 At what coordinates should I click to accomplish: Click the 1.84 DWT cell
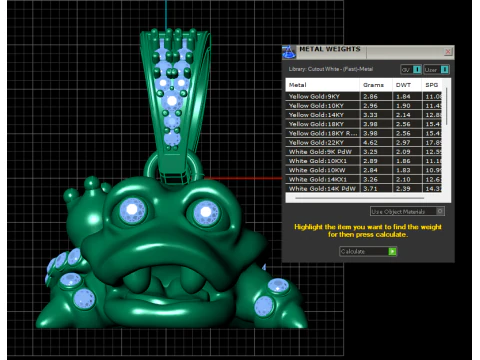[407, 96]
